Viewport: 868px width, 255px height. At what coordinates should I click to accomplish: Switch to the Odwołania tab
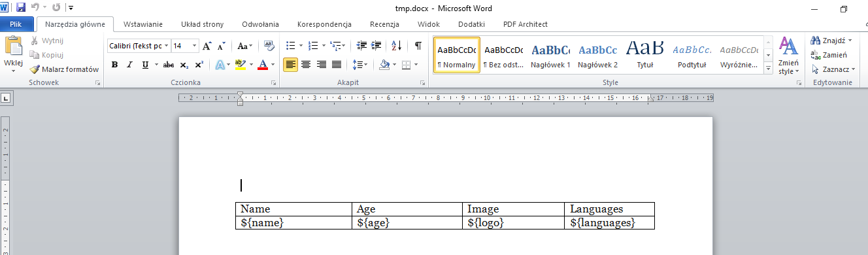261,24
